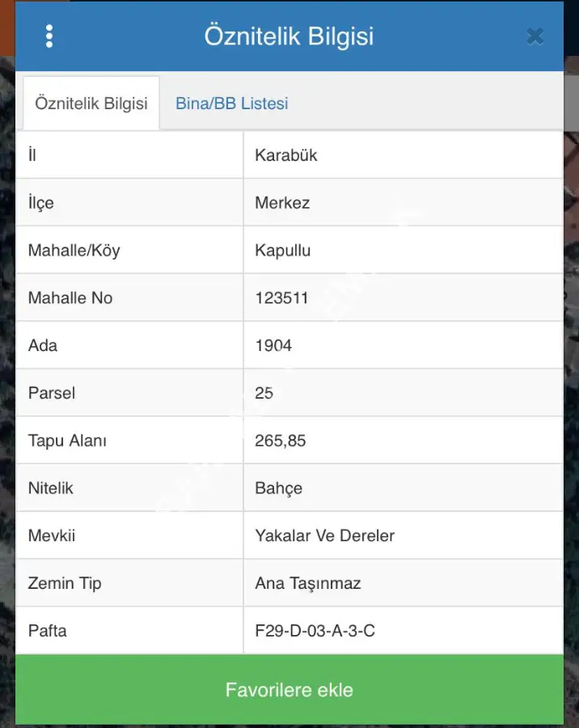Select the Mahalle No value 123511
579x728 pixels.
[x=281, y=298]
